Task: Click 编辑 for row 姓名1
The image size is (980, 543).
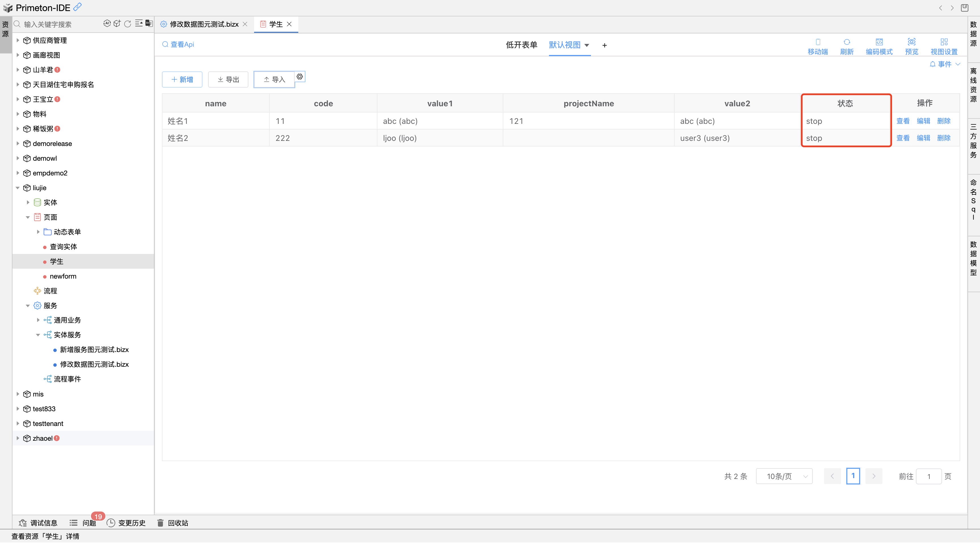Action: click(x=923, y=121)
